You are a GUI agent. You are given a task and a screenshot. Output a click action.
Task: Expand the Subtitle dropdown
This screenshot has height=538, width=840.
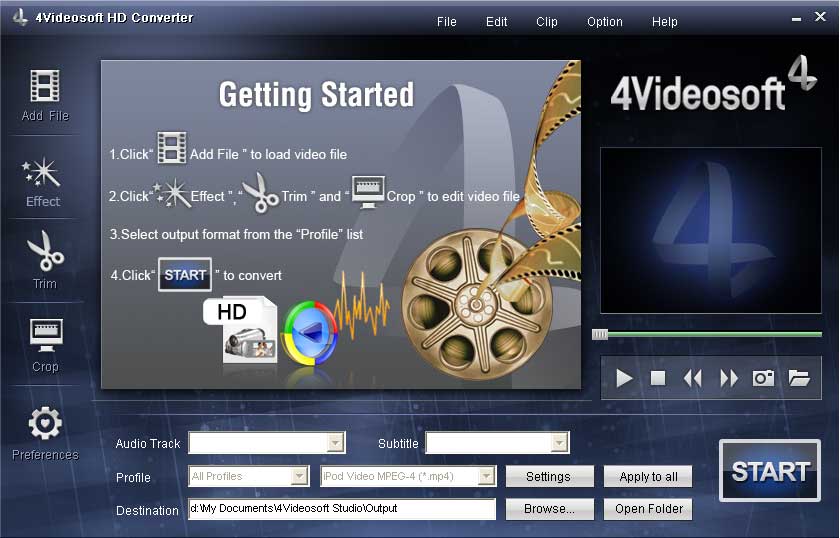pos(559,443)
